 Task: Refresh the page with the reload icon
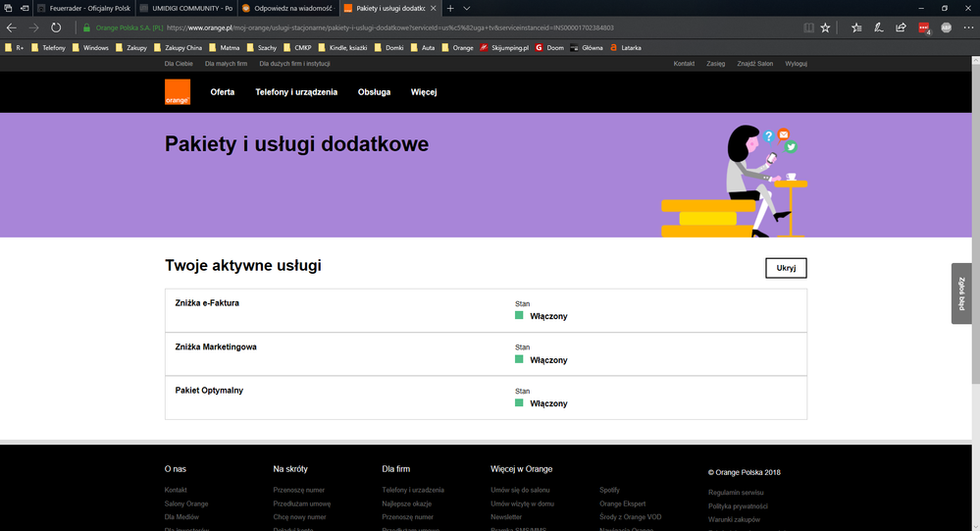pos(56,27)
